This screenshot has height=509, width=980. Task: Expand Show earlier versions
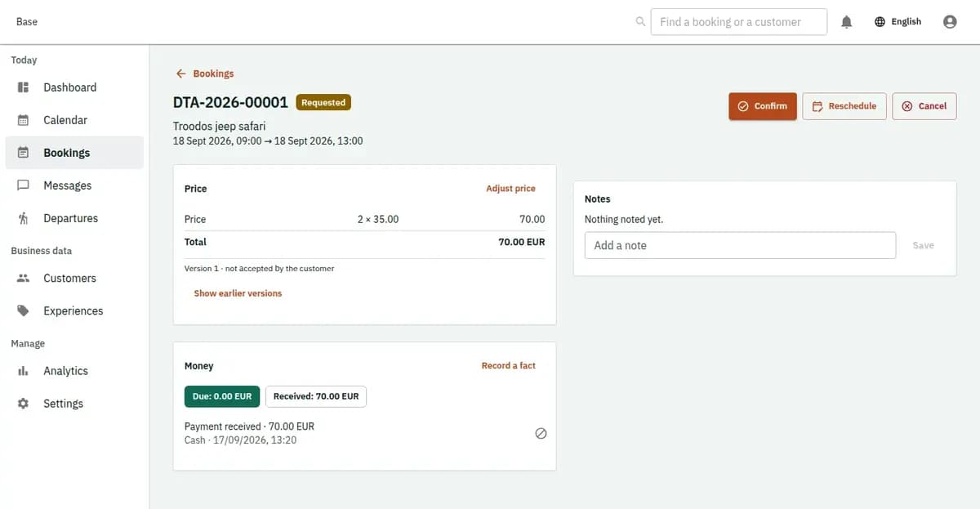pos(238,293)
